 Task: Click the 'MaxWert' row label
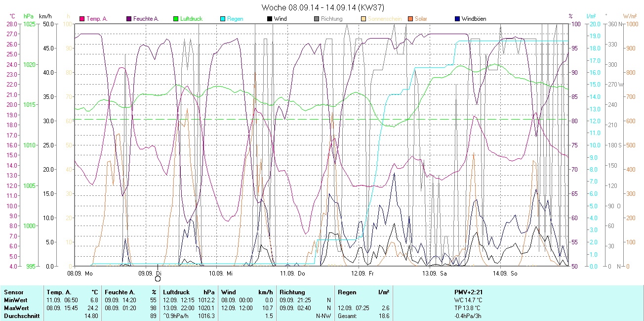click(x=16, y=308)
